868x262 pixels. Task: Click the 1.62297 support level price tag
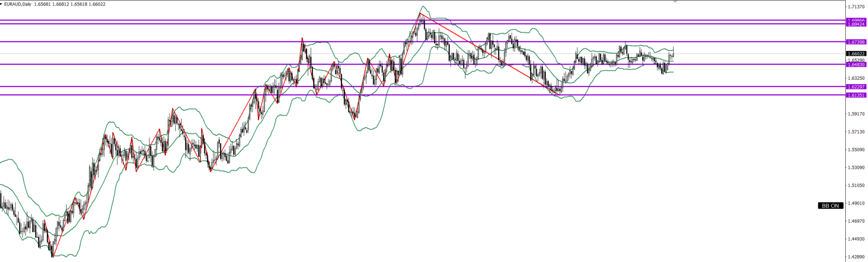pos(856,87)
